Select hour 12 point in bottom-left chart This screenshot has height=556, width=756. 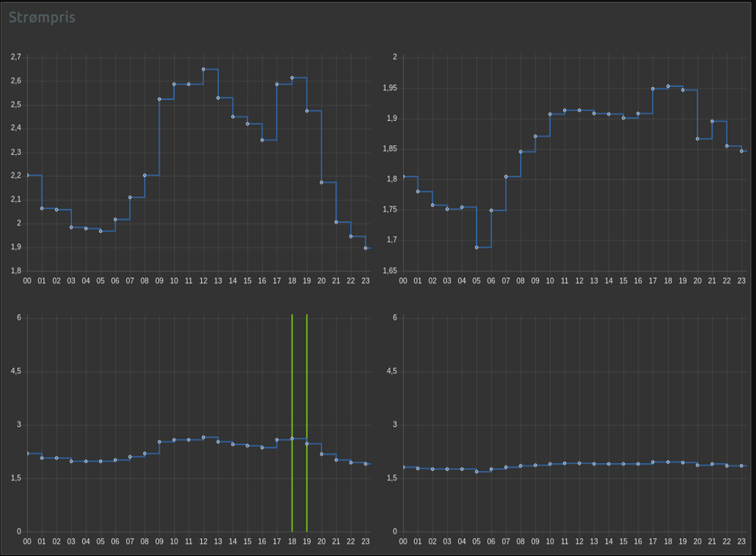click(x=203, y=437)
